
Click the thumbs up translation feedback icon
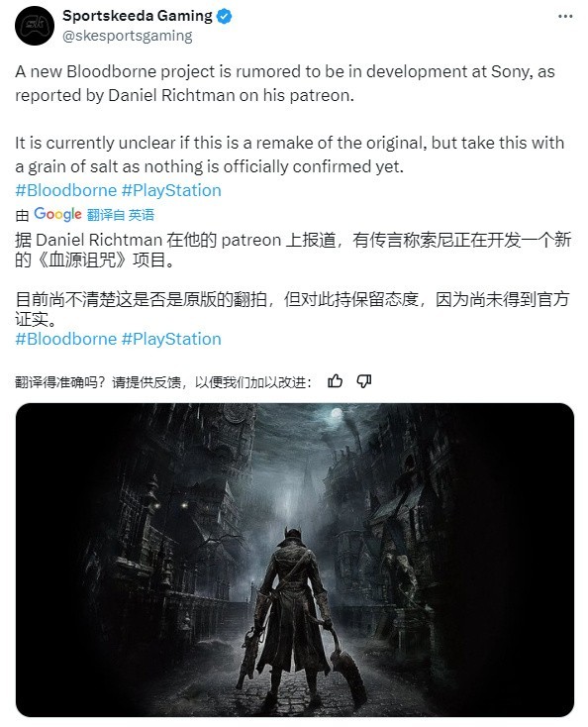tap(335, 381)
